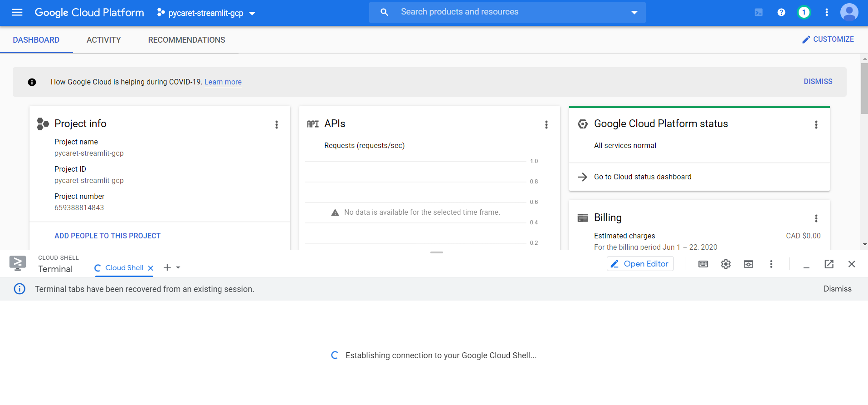
Task: Click the dashboard vertical scrollbar thumb
Action: tap(864, 88)
